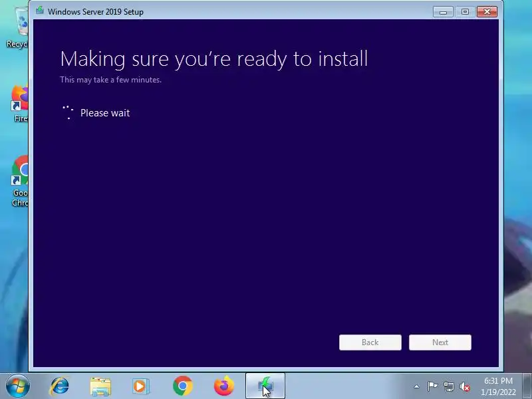Close the Windows Server 2019 Setup window

(487, 12)
